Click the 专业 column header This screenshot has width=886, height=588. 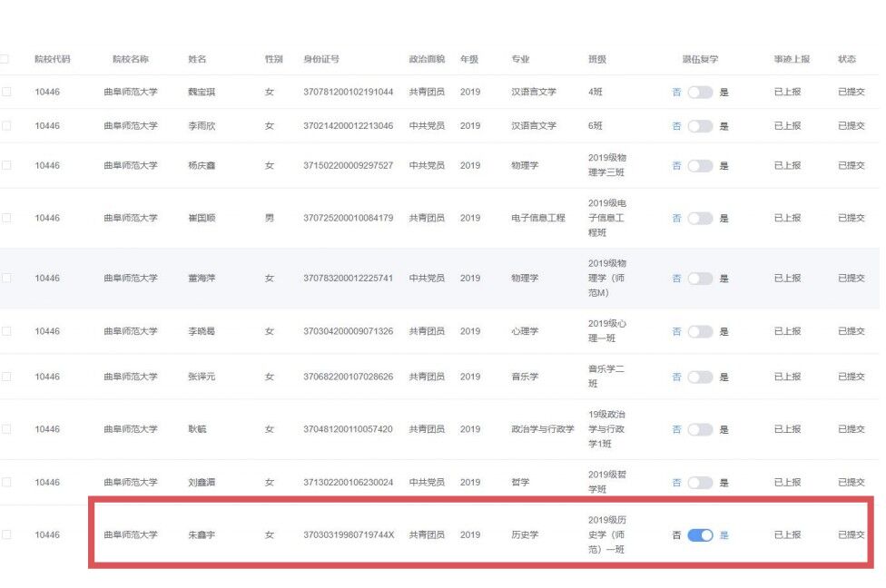[520, 59]
